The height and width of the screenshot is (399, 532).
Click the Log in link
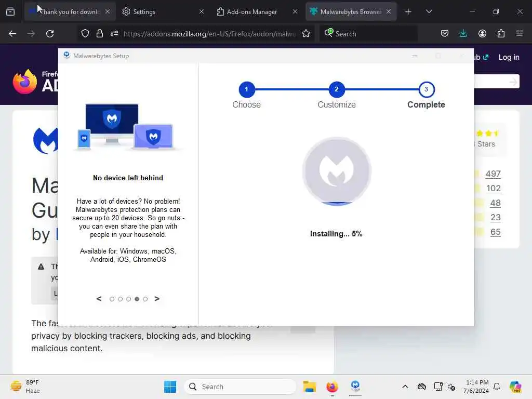click(509, 57)
